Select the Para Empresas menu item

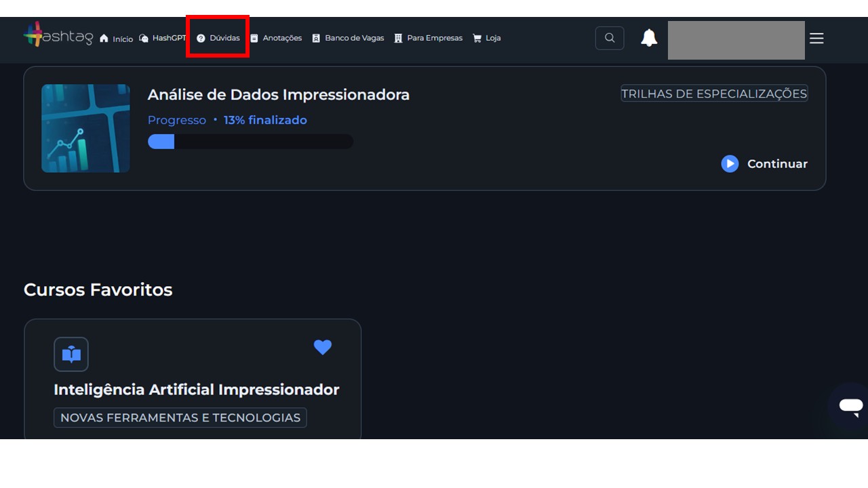pos(428,38)
